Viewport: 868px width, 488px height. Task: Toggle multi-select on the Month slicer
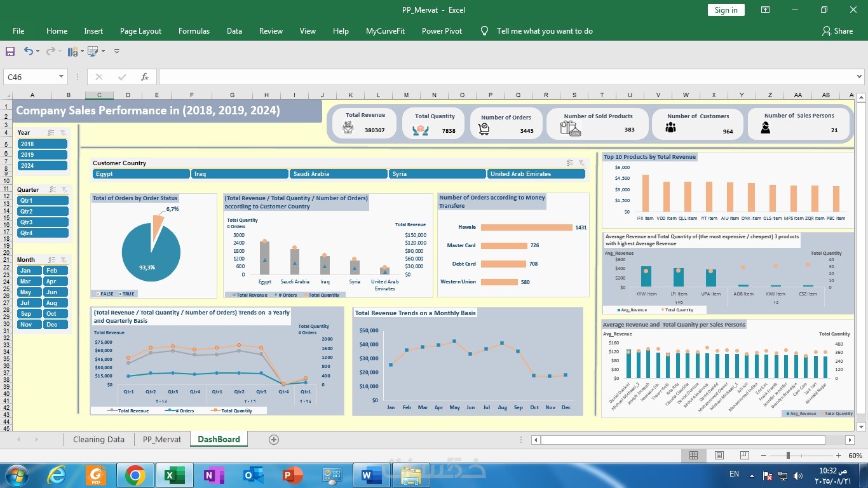coord(53,259)
